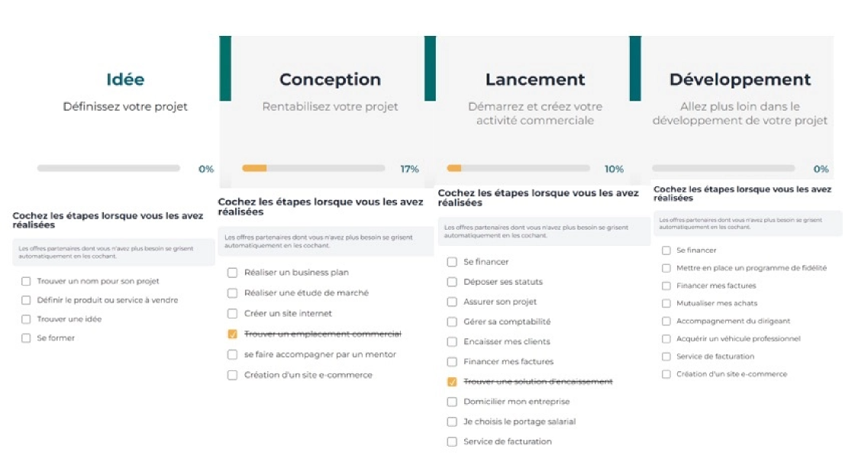Check 'Je choisis le portage salarial'
This screenshot has width=868, height=475.
coord(452,422)
